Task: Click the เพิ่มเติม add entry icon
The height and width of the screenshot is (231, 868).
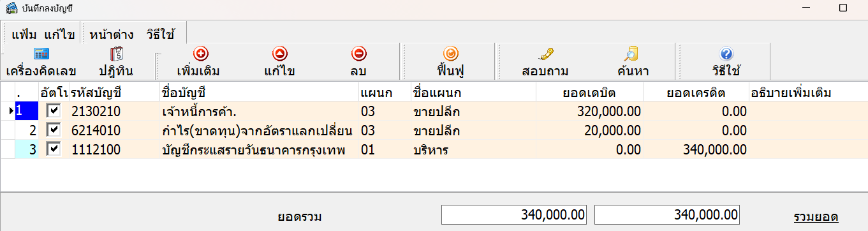Action: [x=201, y=55]
